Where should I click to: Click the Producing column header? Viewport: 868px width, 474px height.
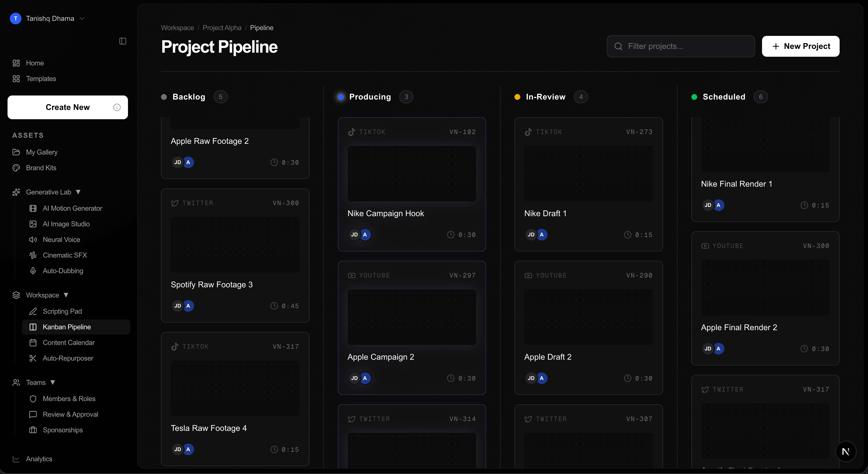pos(370,97)
